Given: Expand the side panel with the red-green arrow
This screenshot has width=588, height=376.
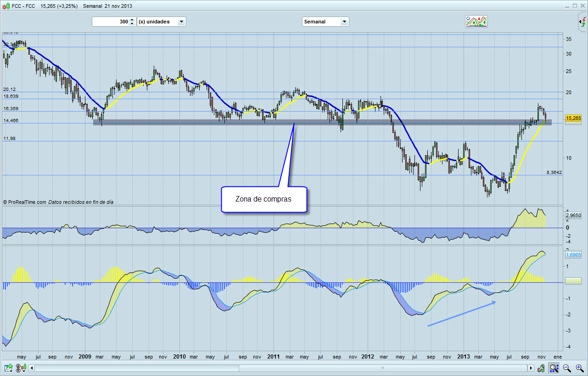Looking at the screenshot, I should pyautogui.click(x=582, y=22).
